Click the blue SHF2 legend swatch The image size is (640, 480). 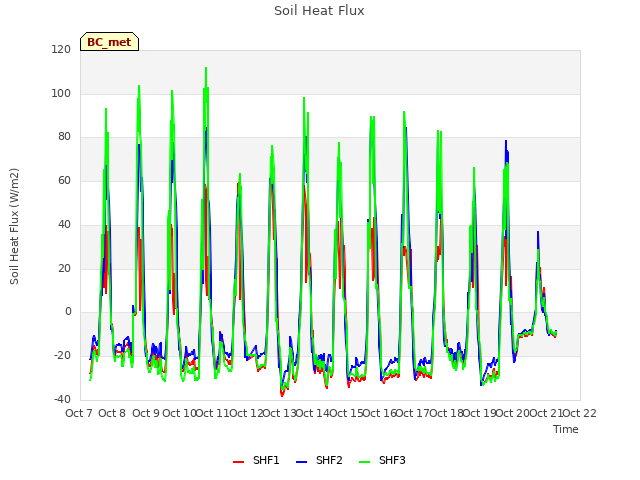click(x=301, y=462)
